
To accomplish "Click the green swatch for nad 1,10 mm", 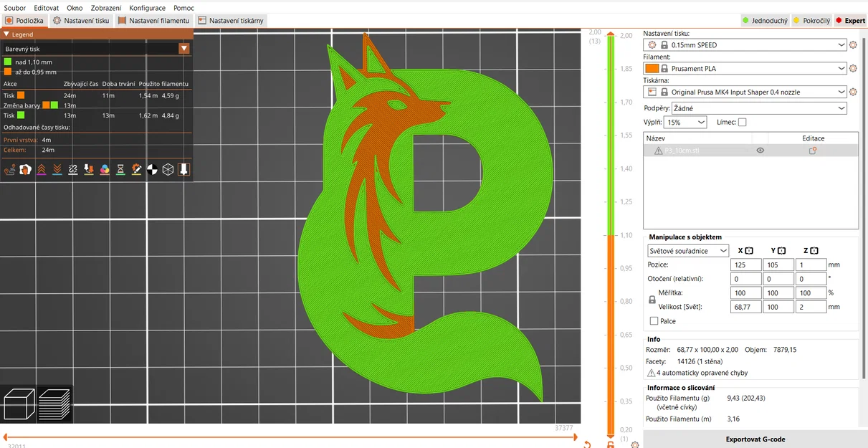I will [x=7, y=62].
